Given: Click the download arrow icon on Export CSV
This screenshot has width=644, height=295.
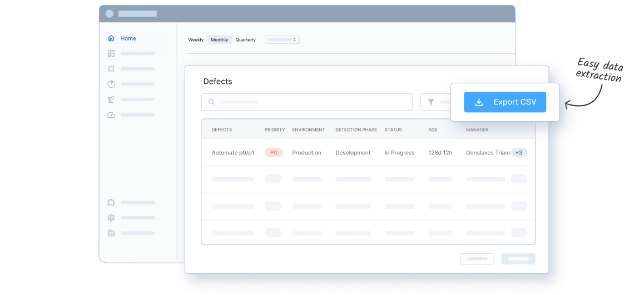Looking at the screenshot, I should coord(479,102).
